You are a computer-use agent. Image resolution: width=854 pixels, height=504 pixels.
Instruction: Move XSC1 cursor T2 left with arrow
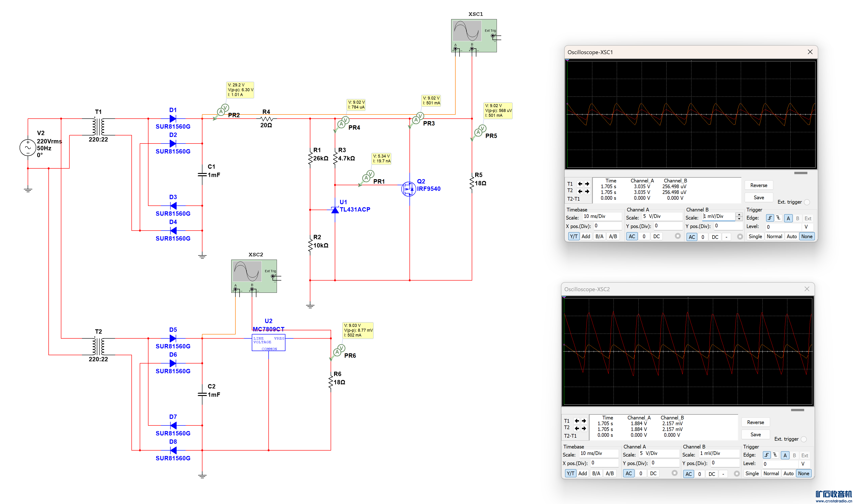580,191
